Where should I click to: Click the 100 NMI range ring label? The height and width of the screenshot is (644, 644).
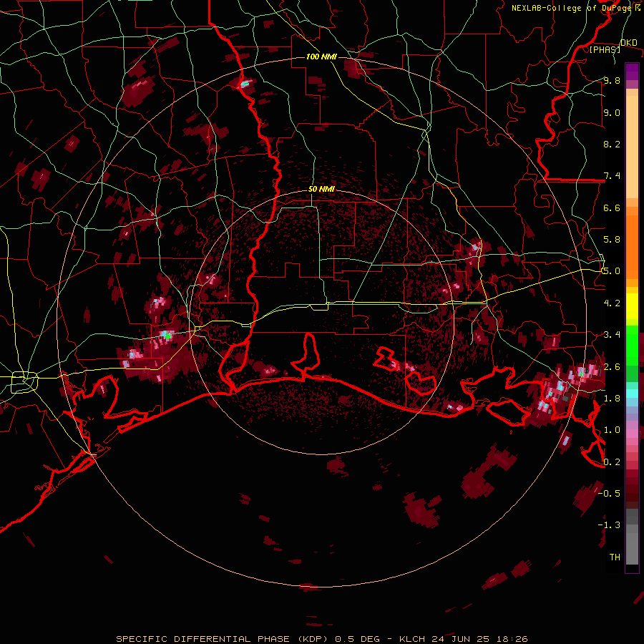[x=321, y=57]
